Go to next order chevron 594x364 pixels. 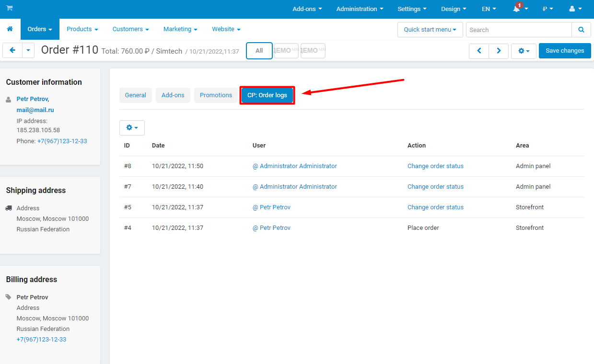click(499, 51)
